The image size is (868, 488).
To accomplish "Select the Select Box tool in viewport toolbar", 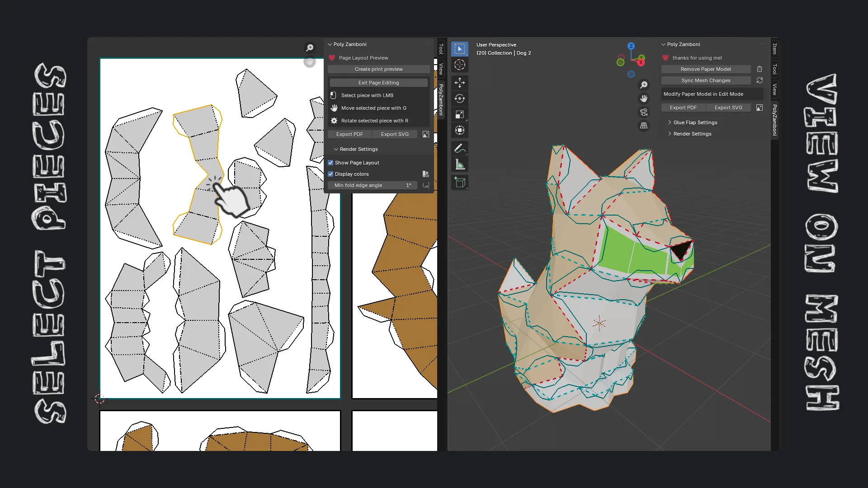I will pyautogui.click(x=459, y=49).
